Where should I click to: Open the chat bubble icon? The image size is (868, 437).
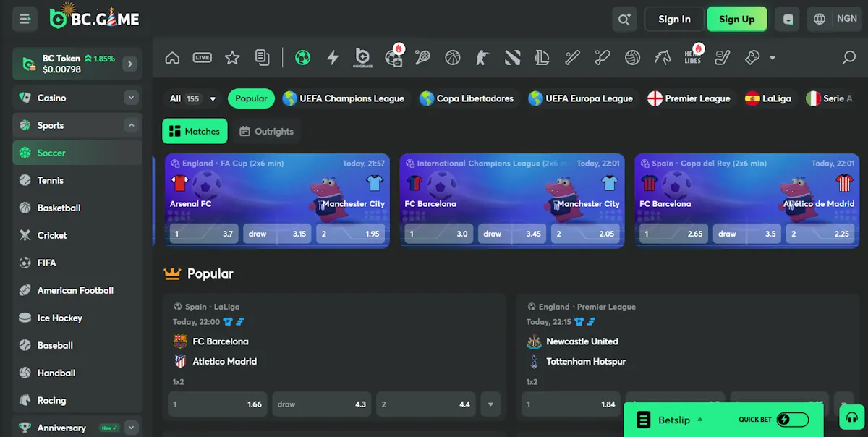click(788, 20)
